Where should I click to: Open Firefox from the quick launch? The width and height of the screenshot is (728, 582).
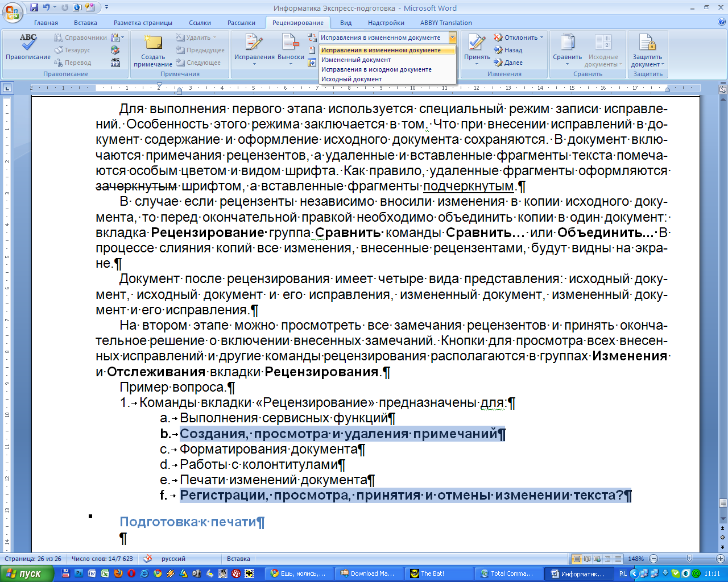(x=118, y=573)
